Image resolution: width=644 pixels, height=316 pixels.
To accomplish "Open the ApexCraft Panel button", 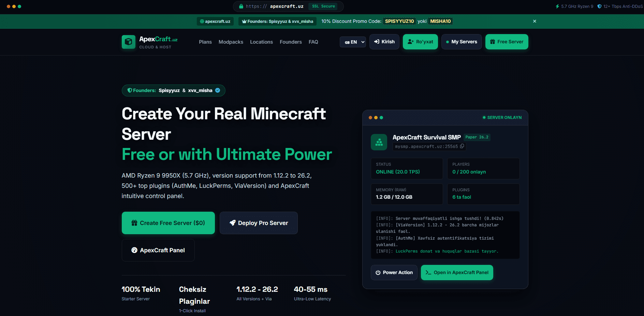I will (x=158, y=250).
